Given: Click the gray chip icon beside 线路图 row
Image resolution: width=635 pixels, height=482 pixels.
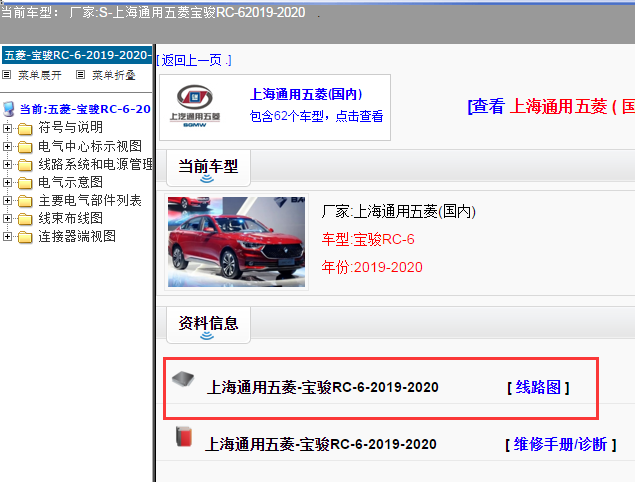Looking at the screenshot, I should coord(183,380).
